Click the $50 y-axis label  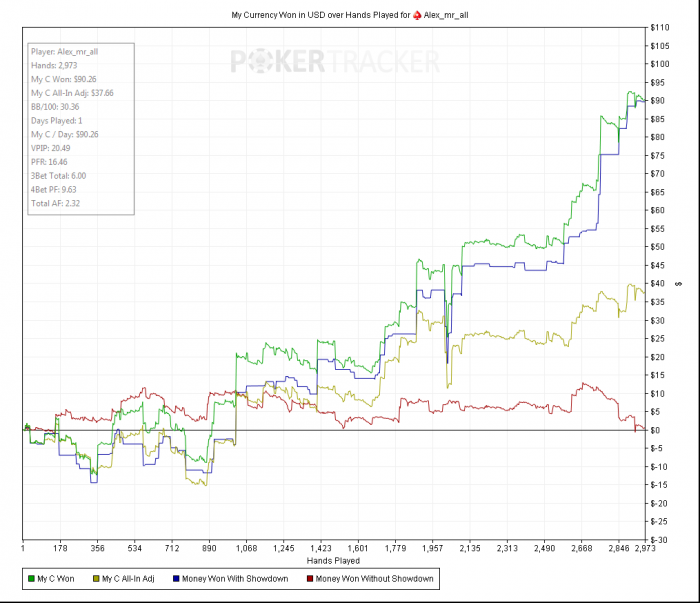[658, 247]
